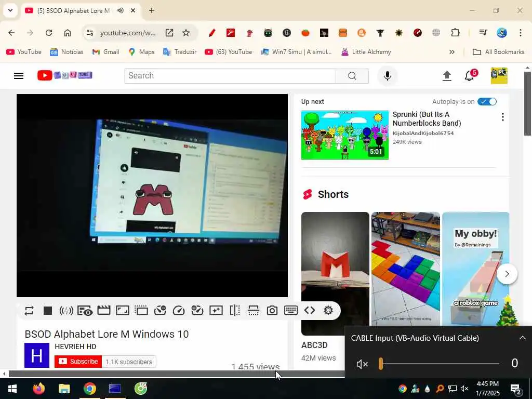Viewport: 532px width, 399px height.
Task: Go to browser home page button
Action: 68,33
